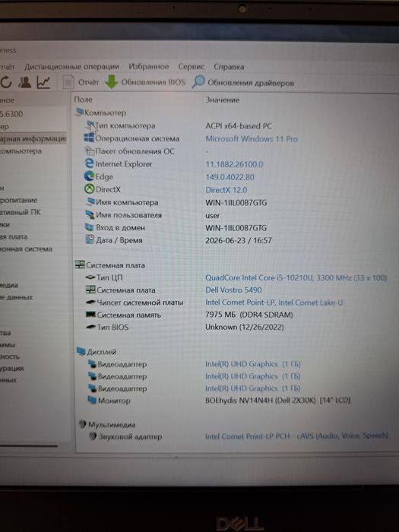Click the Имя компьютера row icon

click(x=90, y=201)
